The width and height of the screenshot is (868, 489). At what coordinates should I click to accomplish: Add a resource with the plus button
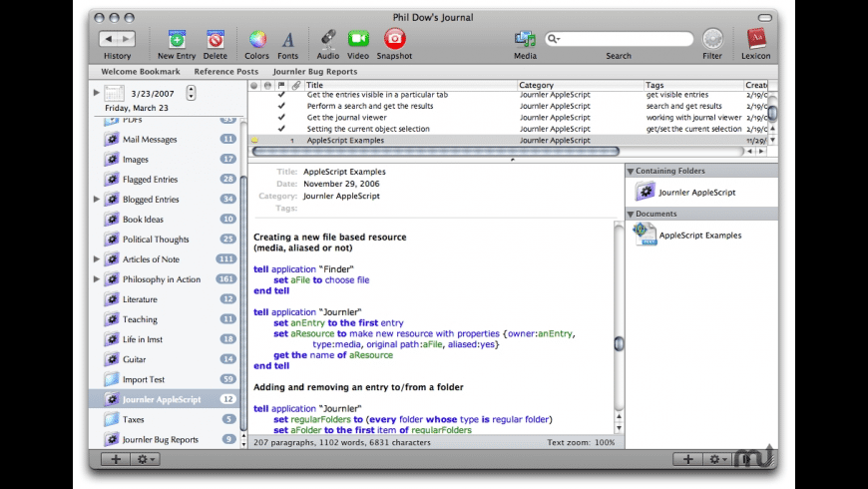pos(687,459)
